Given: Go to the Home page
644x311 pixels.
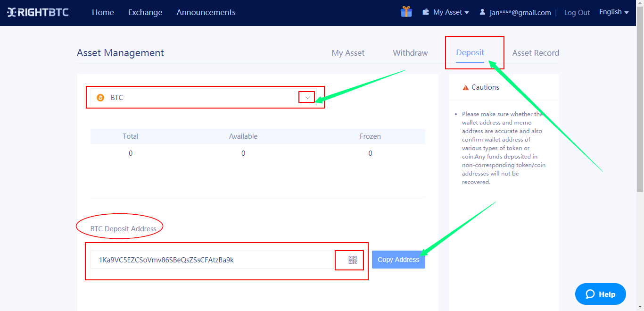Looking at the screenshot, I should point(103,12).
